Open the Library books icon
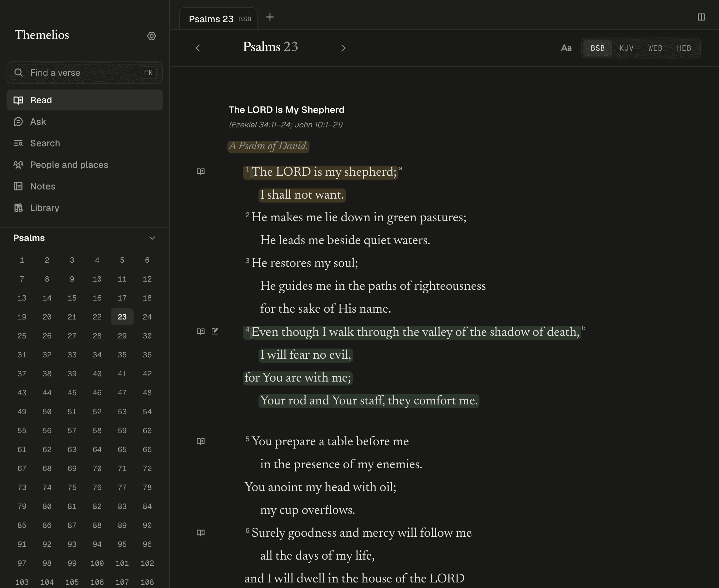Image resolution: width=719 pixels, height=588 pixels. 18,208
